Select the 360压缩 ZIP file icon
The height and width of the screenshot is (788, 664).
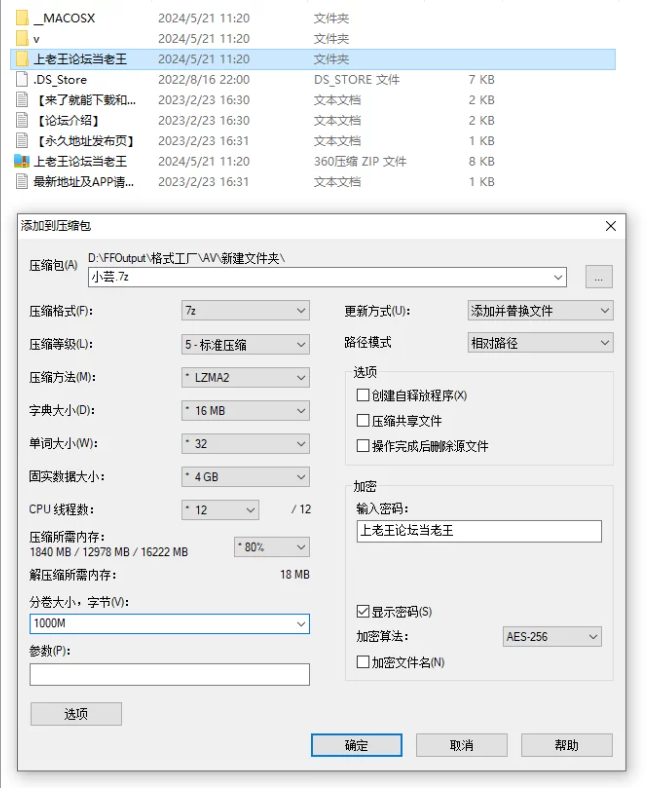click(x=22, y=161)
